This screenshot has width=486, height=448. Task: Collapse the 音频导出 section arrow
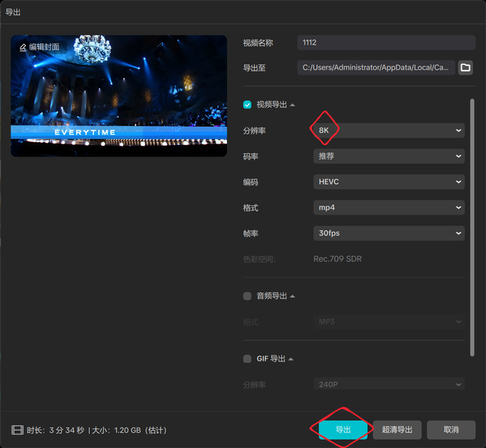292,296
